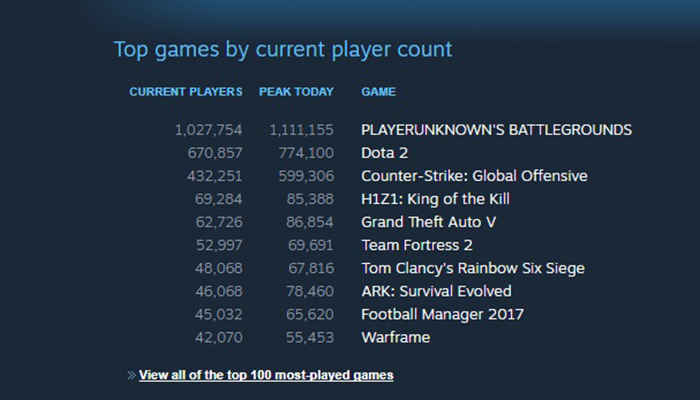Open the top 100 most-played games link
The width and height of the screenshot is (700, 400).
tap(266, 375)
